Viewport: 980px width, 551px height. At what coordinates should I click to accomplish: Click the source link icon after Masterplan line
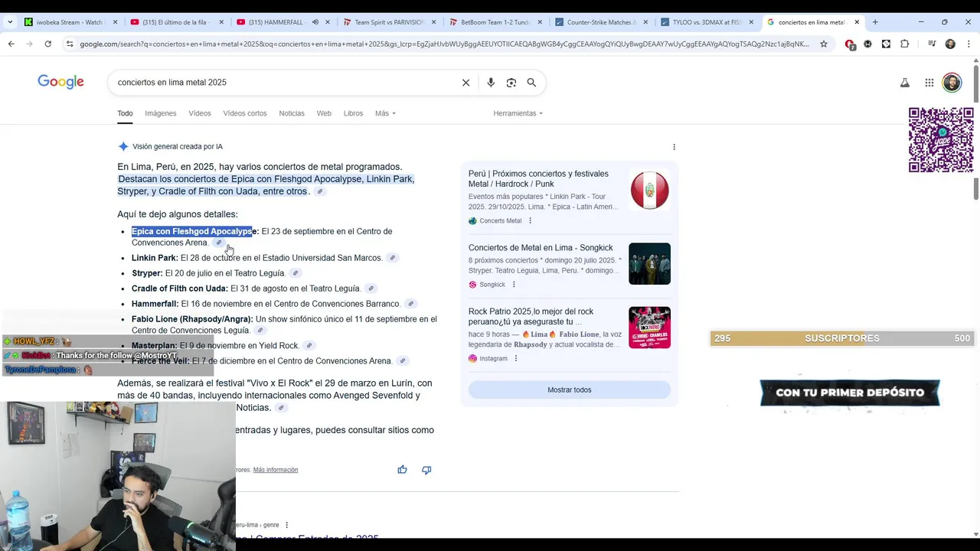(x=309, y=346)
